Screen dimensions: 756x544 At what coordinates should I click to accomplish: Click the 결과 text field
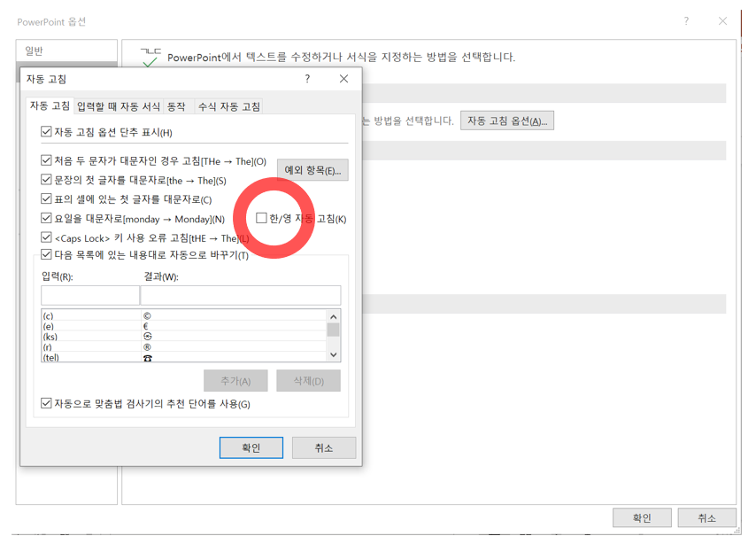[241, 295]
